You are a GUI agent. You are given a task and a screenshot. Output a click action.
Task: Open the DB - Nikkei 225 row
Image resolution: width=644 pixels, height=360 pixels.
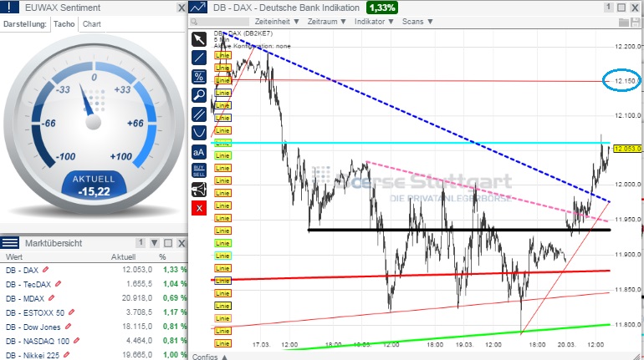tap(94, 355)
